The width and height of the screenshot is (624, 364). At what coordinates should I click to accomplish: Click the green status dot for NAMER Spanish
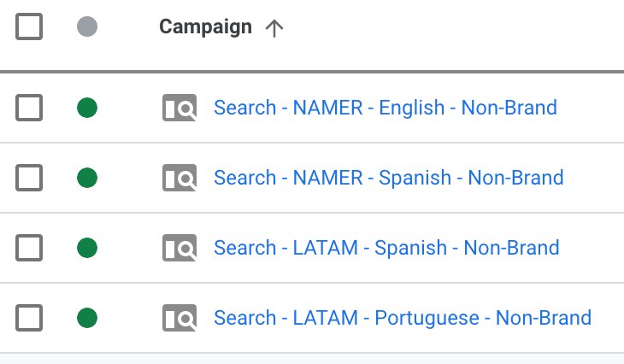pyautogui.click(x=87, y=178)
